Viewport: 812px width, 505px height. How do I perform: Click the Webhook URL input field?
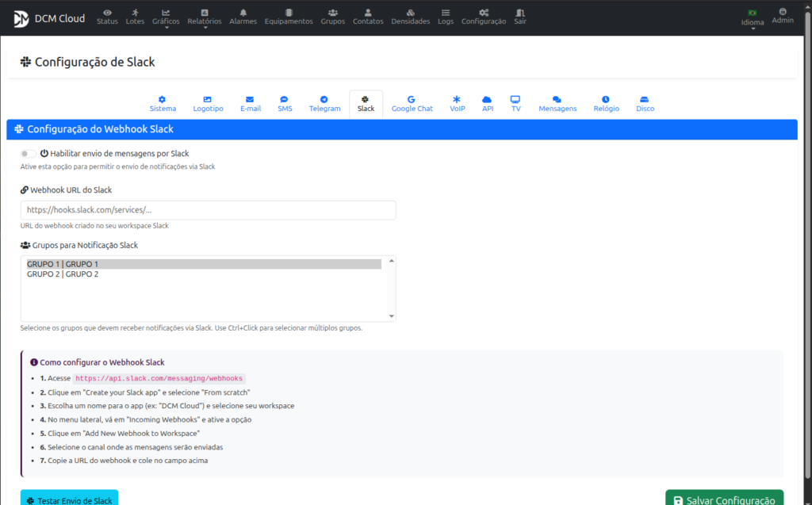(208, 210)
